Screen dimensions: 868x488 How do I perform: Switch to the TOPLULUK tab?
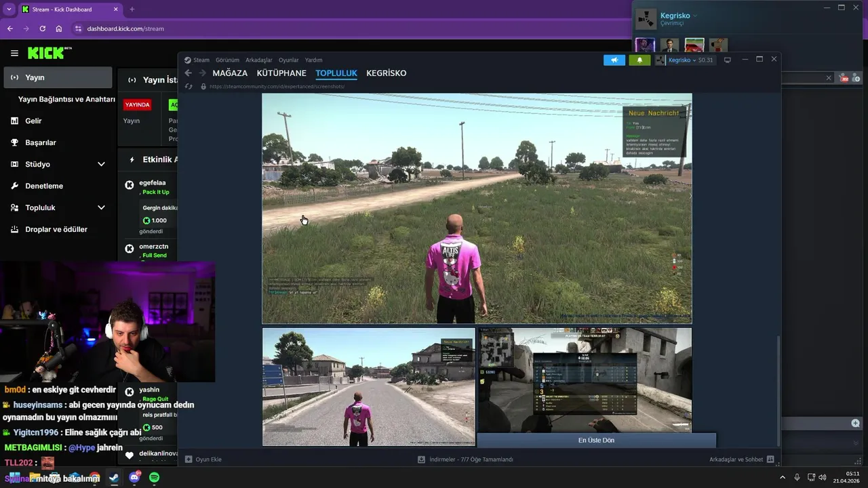click(336, 73)
